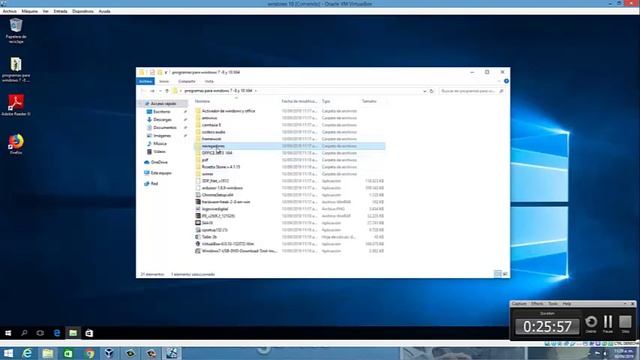Screen dimensions: 640x360
Task: Stop the screen recording
Action: pyautogui.click(x=625, y=324)
